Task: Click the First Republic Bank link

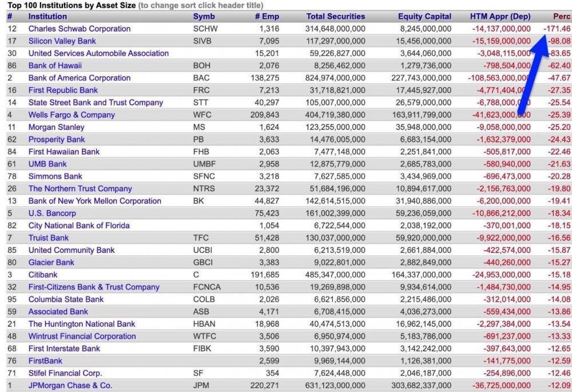Action: pyautogui.click(x=63, y=90)
